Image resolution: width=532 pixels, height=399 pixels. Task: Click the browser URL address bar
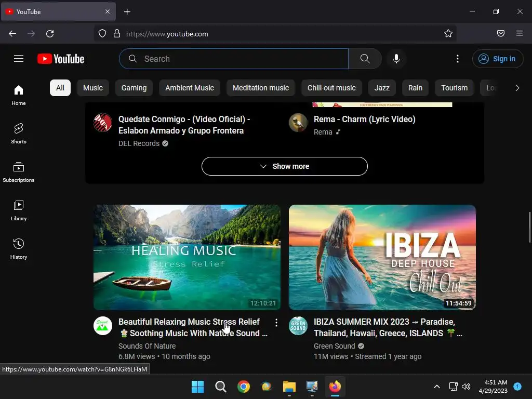275,34
